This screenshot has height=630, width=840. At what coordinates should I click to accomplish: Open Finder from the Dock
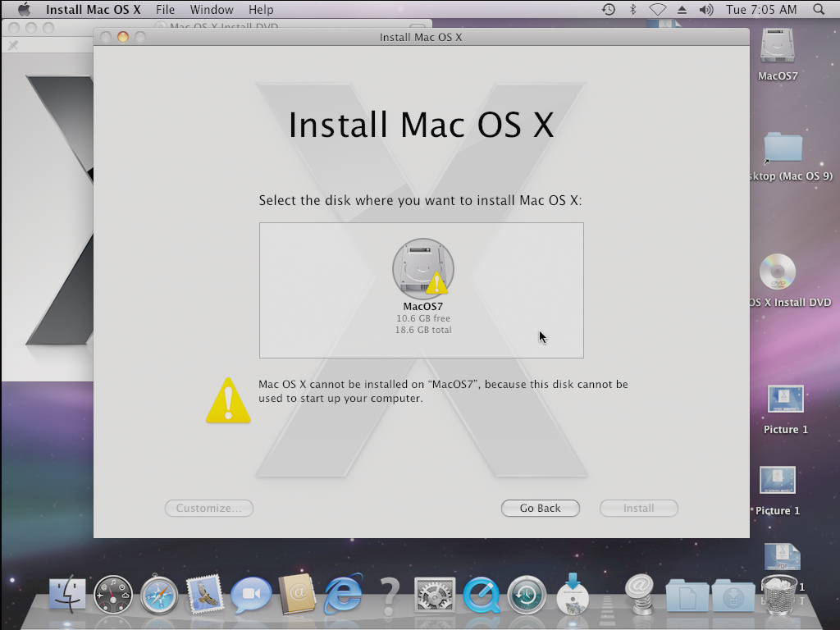(67, 595)
